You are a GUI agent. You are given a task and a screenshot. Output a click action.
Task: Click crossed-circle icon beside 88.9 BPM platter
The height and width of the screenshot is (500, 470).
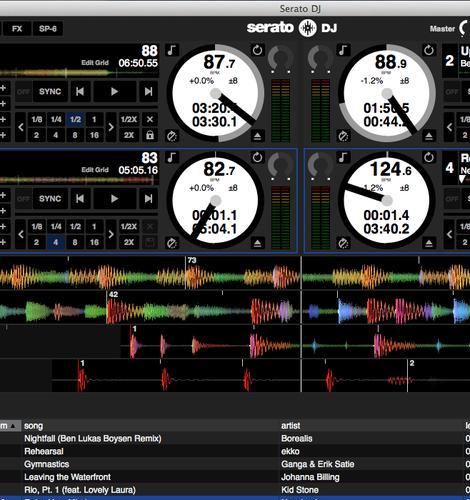(343, 136)
